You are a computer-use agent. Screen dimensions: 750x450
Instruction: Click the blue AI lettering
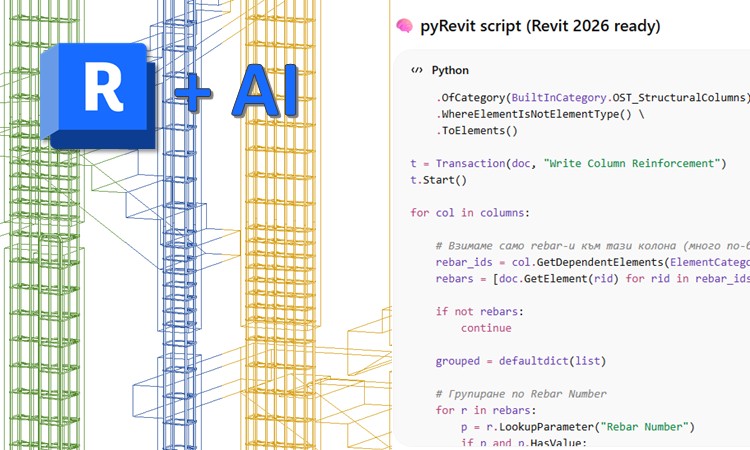pyautogui.click(x=265, y=90)
